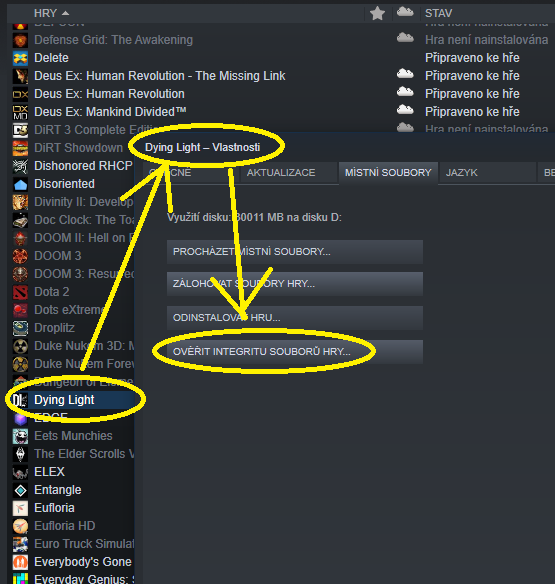Click the cloud icon beside Deus Ex: Mankind Divided
The width and height of the screenshot is (555, 584).
405,110
